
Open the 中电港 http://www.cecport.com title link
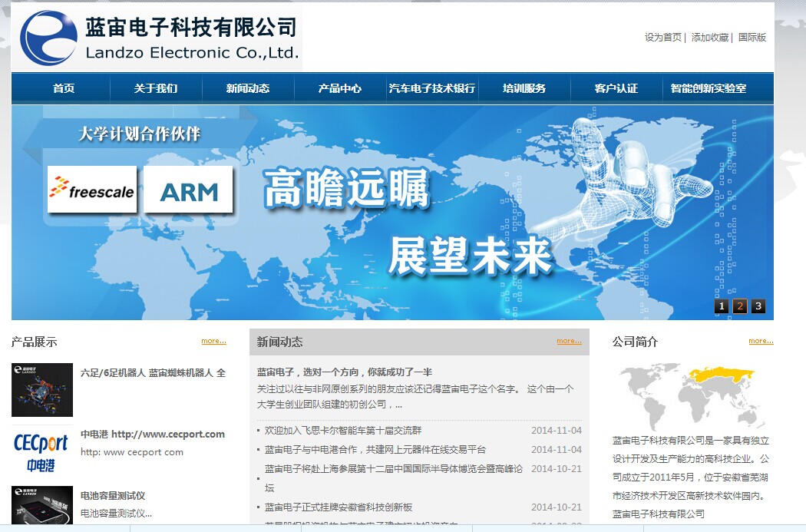[x=153, y=435]
